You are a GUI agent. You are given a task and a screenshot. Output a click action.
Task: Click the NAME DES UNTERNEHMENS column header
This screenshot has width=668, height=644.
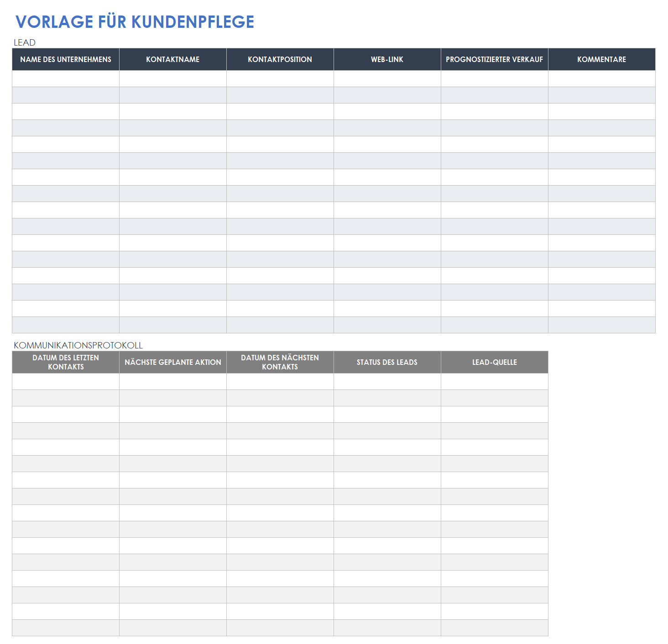point(66,59)
